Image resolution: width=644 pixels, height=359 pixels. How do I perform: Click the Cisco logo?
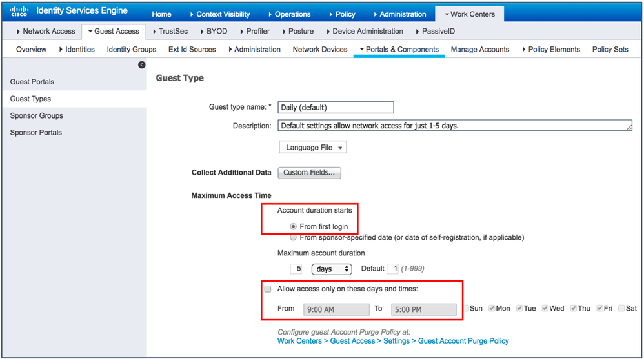(x=19, y=11)
